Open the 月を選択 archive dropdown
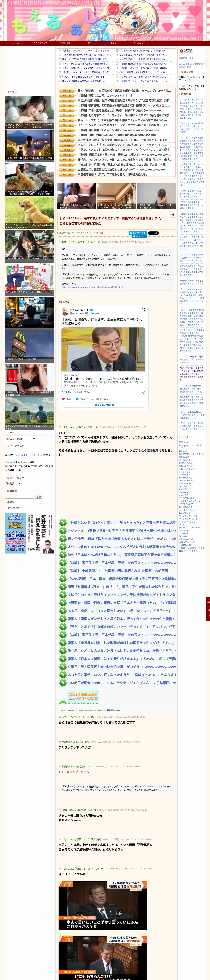The width and height of the screenshot is (210, 980). [x=13, y=483]
